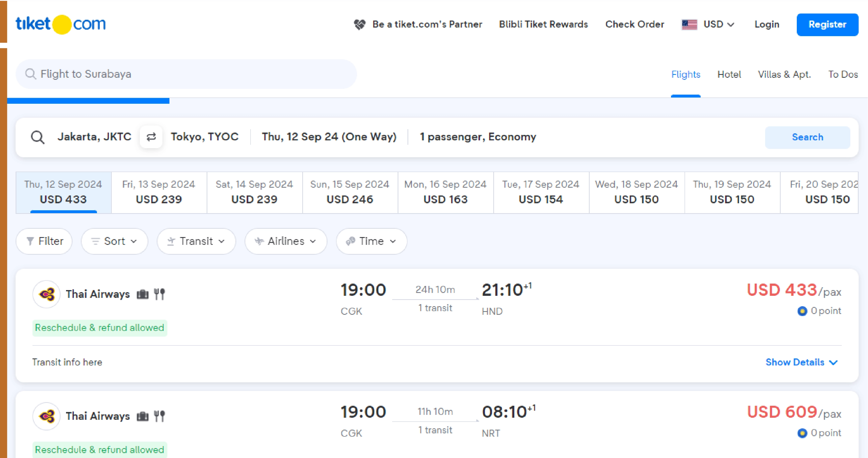The height and width of the screenshot is (458, 868).
Task: Click the funnel icon on the Filter chip
Action: click(x=31, y=241)
